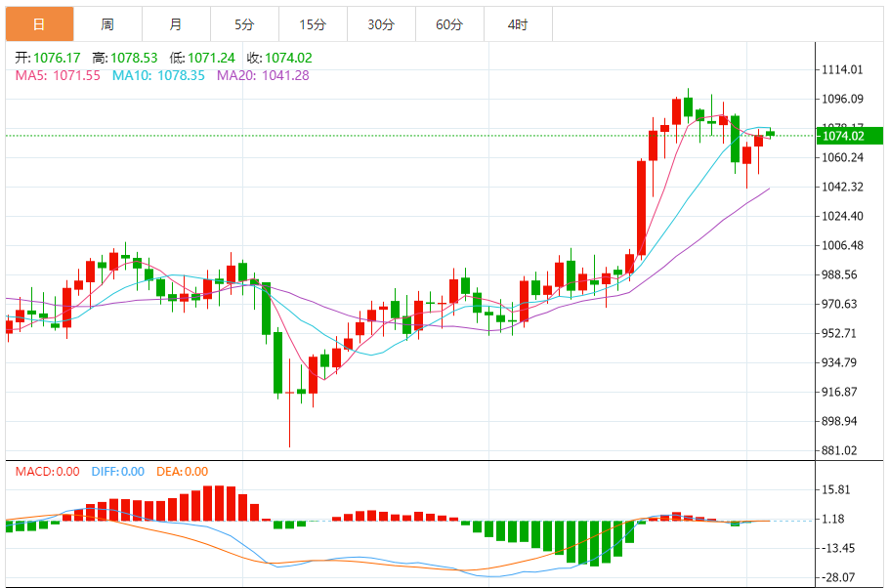This screenshot has width=889, height=588.
Task: Click the -28.07 MACD axis label
Action: pyautogui.click(x=838, y=577)
